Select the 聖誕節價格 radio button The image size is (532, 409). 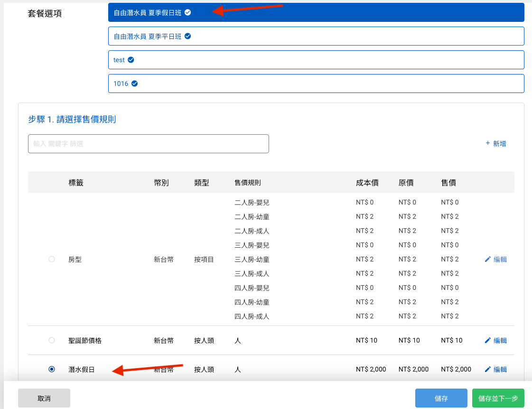pyautogui.click(x=52, y=340)
